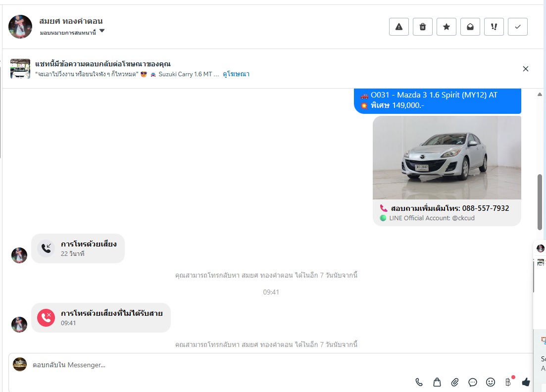
Task: Select the O031 Mazda 3 message bubble
Action: (x=438, y=100)
